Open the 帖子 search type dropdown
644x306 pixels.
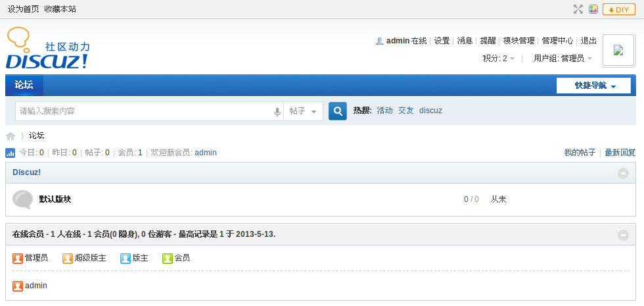tap(303, 111)
